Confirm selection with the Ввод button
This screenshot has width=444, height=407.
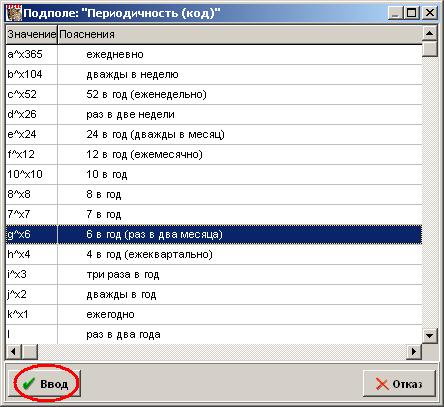point(45,384)
